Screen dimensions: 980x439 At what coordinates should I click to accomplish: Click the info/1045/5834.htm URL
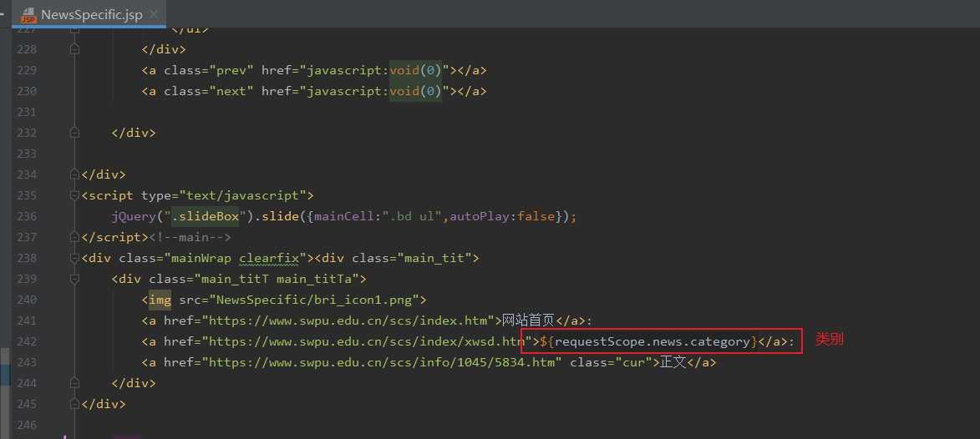pyautogui.click(x=382, y=362)
